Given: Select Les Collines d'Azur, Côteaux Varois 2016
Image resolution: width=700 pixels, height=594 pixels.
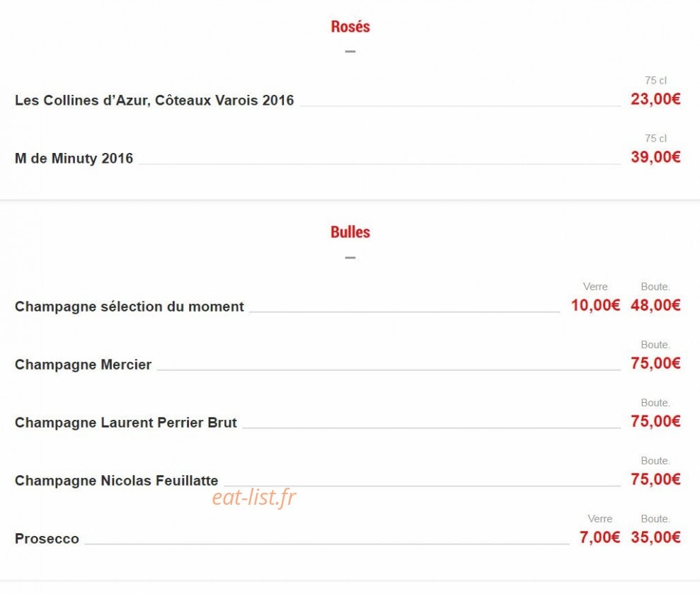Looking at the screenshot, I should [154, 100].
